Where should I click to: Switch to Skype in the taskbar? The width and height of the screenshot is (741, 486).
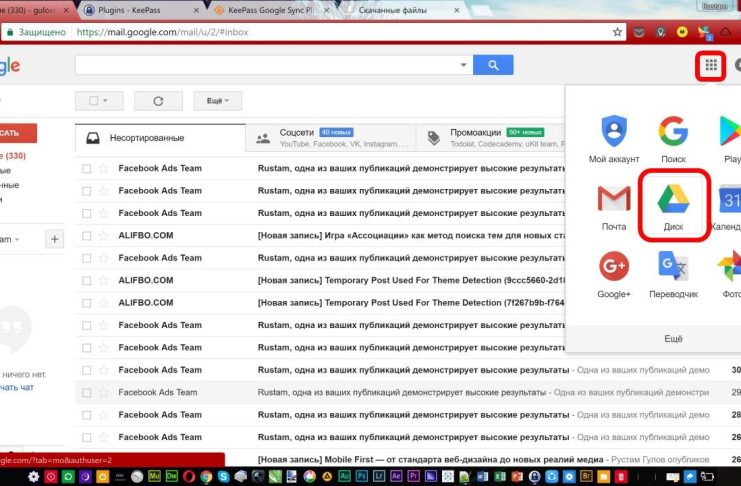(223, 476)
